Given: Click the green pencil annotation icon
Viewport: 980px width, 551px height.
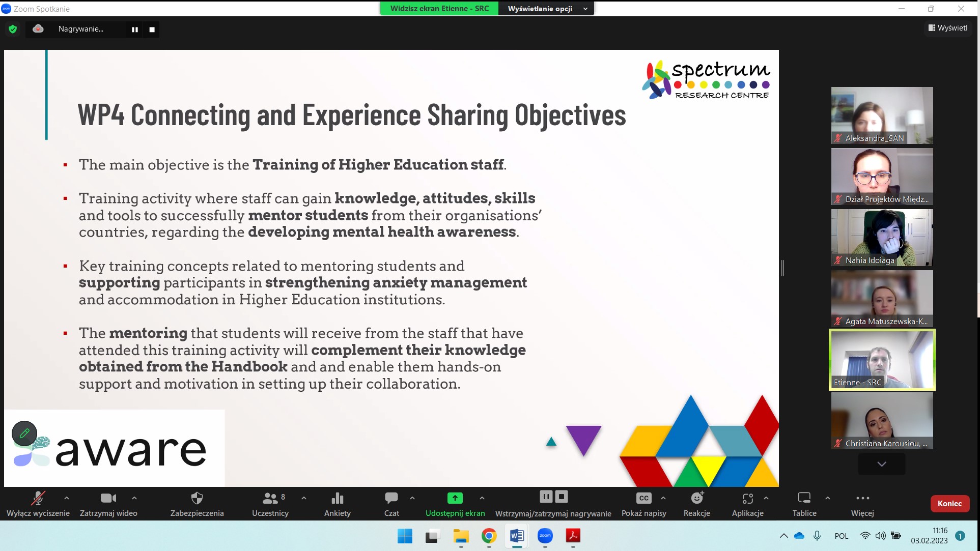Looking at the screenshot, I should point(24,433).
